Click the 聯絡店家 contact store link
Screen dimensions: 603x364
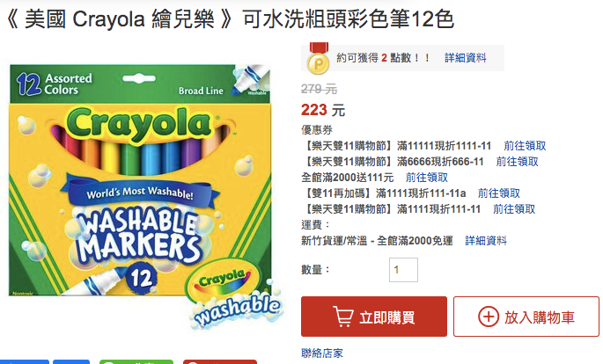pyautogui.click(x=322, y=353)
